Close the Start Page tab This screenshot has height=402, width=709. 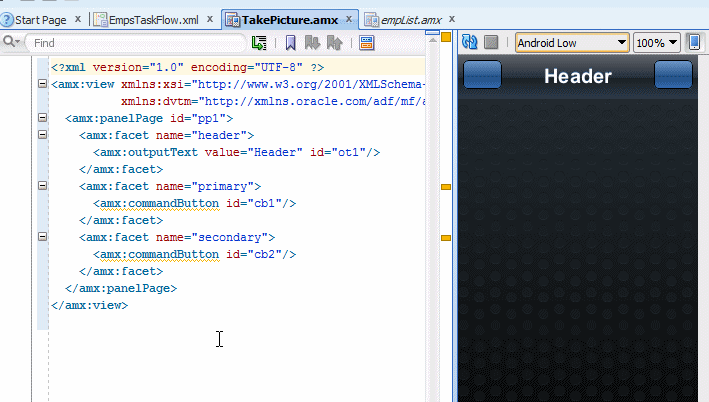78,19
